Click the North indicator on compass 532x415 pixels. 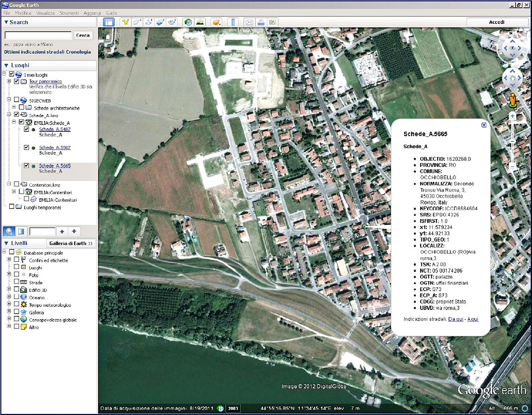511,33
